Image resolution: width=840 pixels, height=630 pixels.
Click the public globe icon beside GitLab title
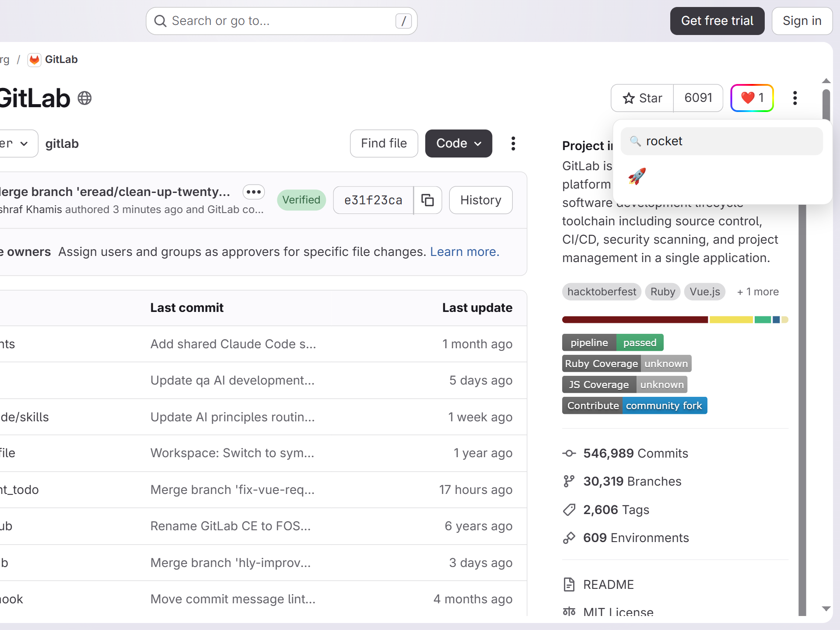coord(84,98)
